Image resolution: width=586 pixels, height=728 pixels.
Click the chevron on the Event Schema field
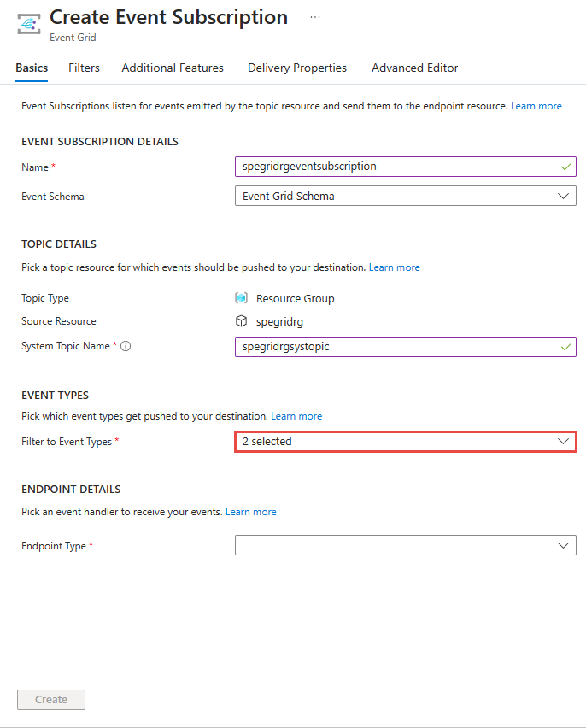click(562, 196)
